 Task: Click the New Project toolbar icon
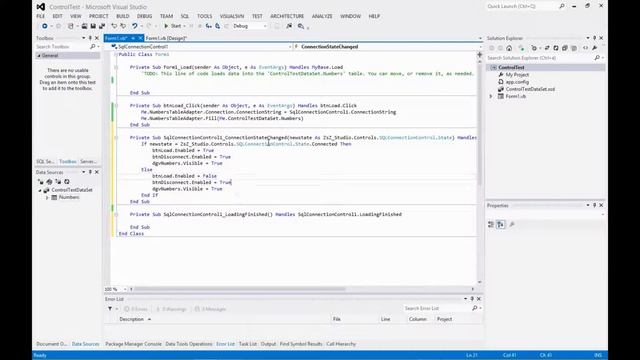click(71, 26)
